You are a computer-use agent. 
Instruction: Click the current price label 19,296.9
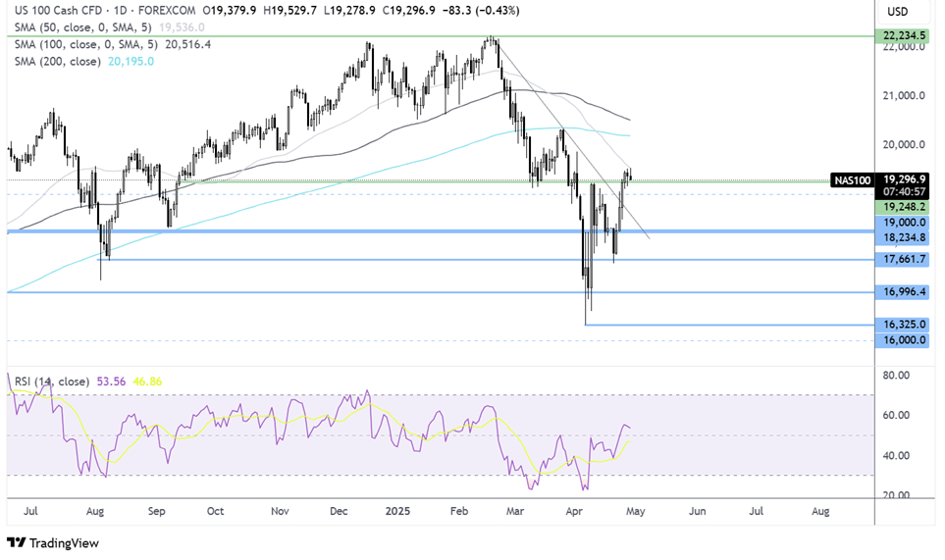click(x=903, y=179)
